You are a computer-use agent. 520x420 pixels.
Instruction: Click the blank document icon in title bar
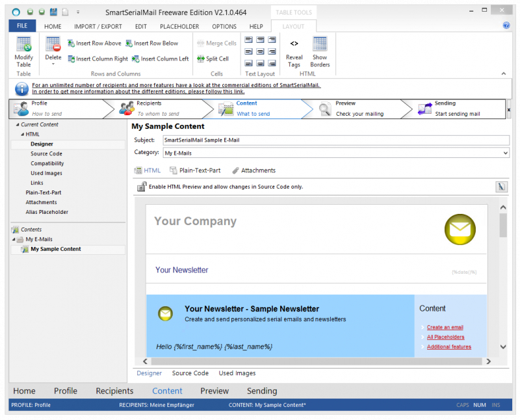coord(66,12)
